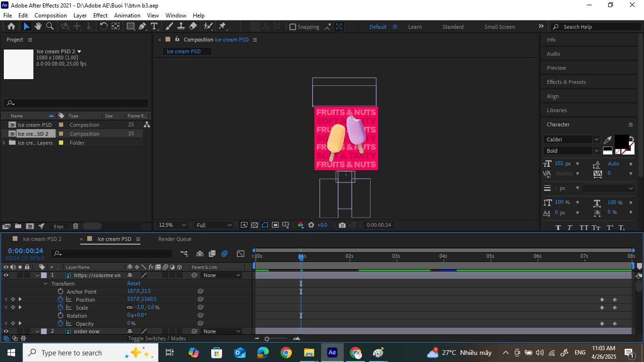644x362 pixels.
Task: Switch to the Learn workspace
Action: [x=415, y=27]
